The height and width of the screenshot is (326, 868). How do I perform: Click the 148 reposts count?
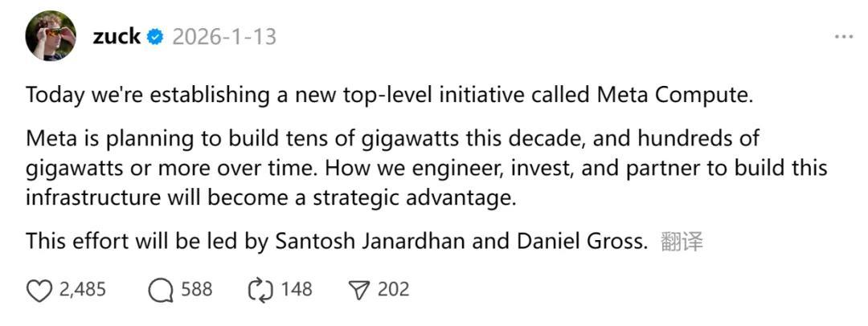coord(297,290)
